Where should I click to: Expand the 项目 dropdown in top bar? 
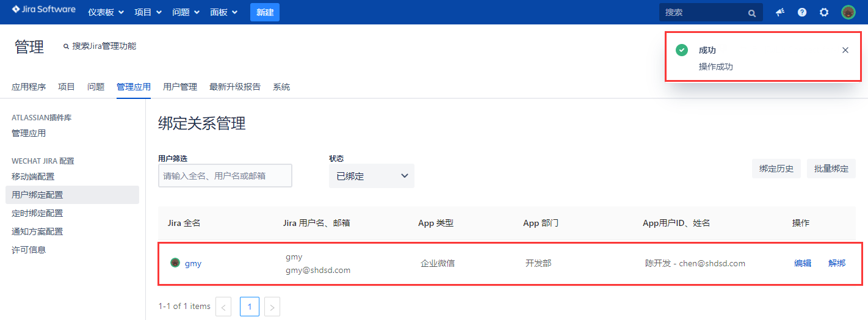148,12
